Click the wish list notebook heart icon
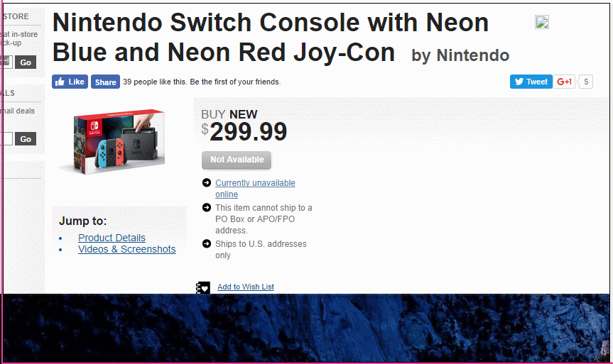Image resolution: width=613 pixels, height=364 pixels. (203, 287)
